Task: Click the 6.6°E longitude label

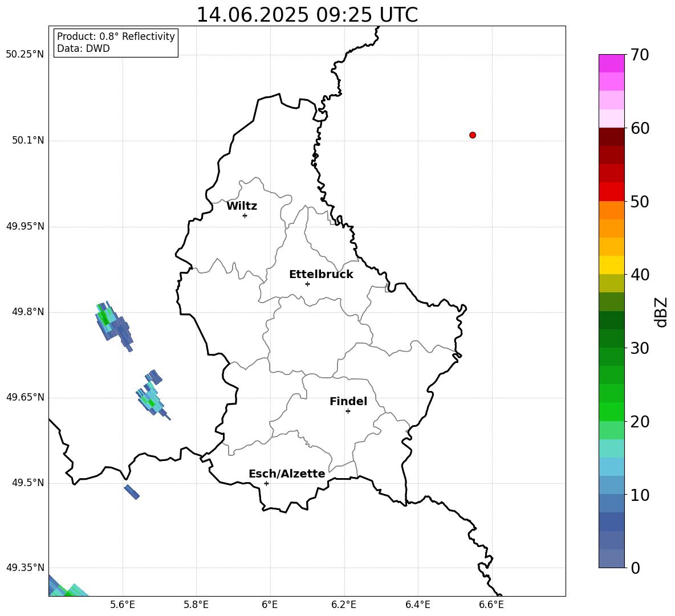Action: pyautogui.click(x=491, y=605)
